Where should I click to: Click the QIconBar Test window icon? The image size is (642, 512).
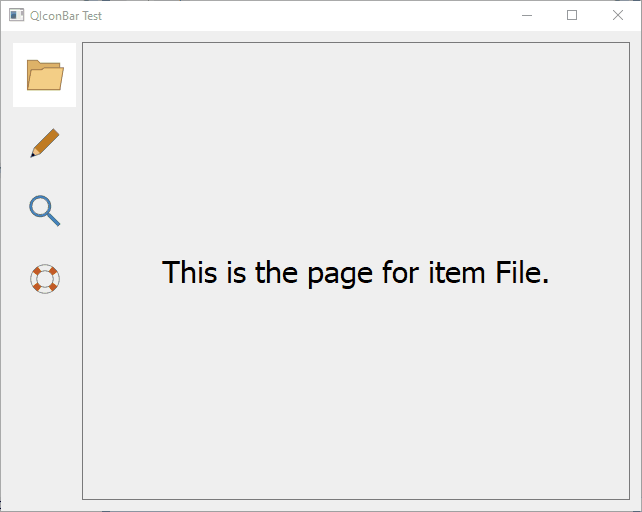(x=16, y=15)
